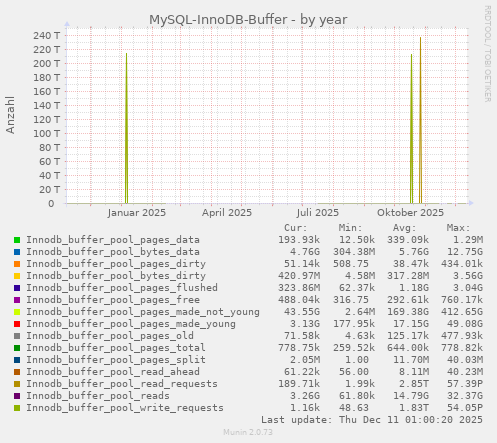497x443 pixels.
Task: Click the chart title MySQL-InnoDB-Buffer - by year
Action: [248, 20]
